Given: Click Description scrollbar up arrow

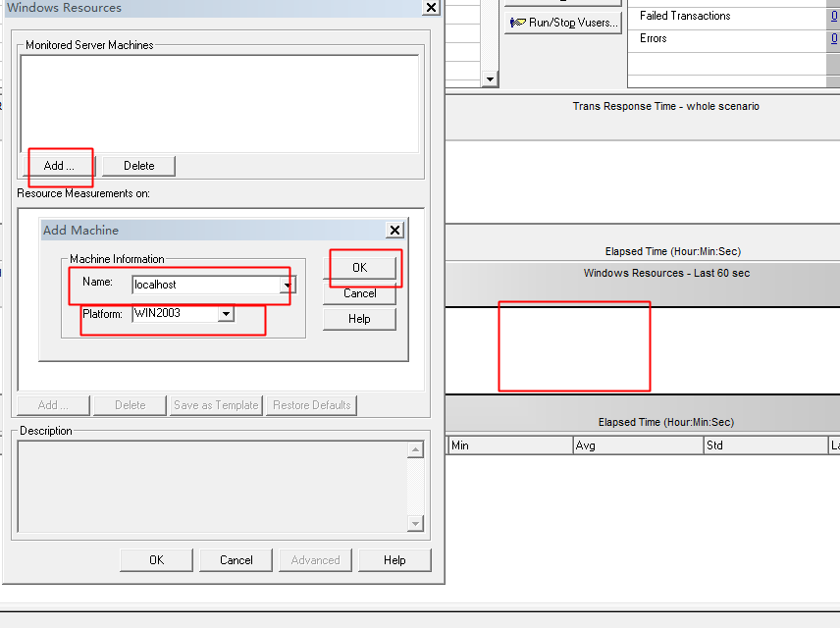Looking at the screenshot, I should pyautogui.click(x=415, y=449).
